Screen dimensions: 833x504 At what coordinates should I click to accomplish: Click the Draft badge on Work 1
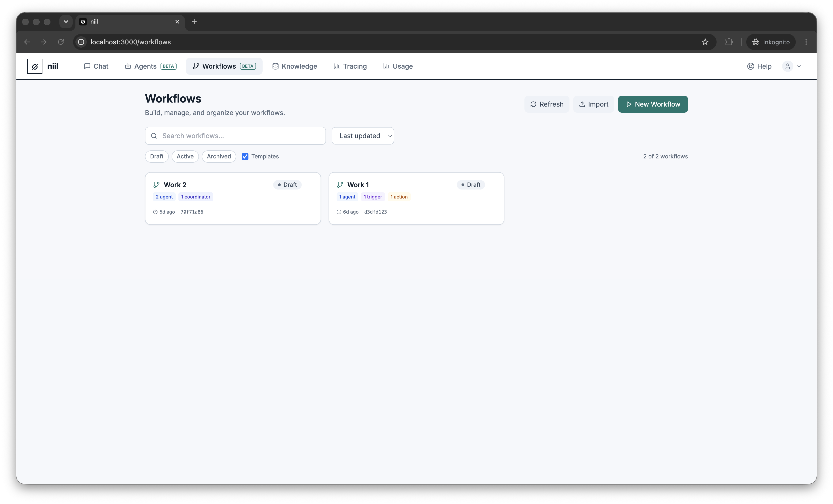471,185
